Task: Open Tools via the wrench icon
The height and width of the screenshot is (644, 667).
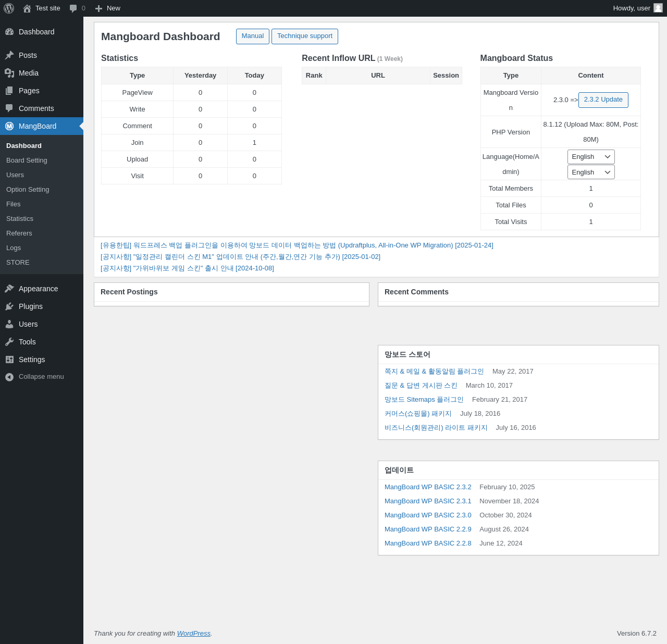Action: pos(9,342)
